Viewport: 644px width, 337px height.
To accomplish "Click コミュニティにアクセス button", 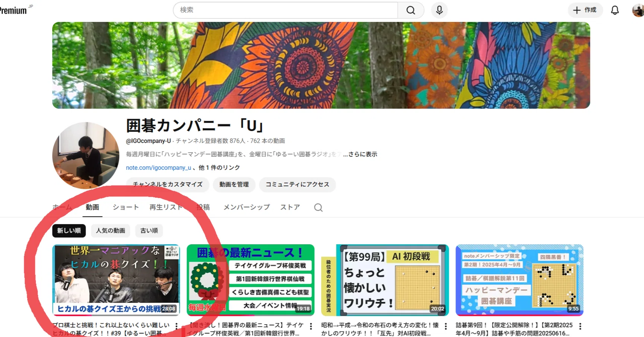I will (x=297, y=184).
